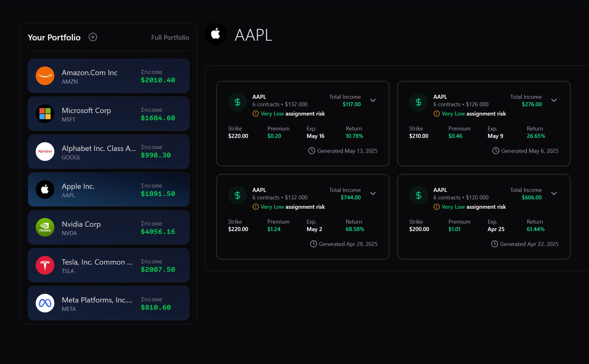Click risk warning icon on May 16 card
This screenshot has height=364, width=589.
[256, 114]
